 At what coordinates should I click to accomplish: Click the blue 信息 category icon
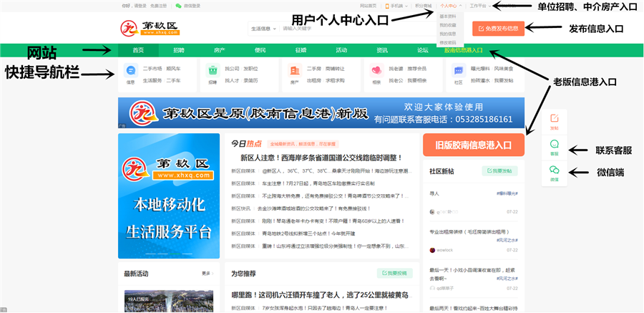[x=131, y=71]
